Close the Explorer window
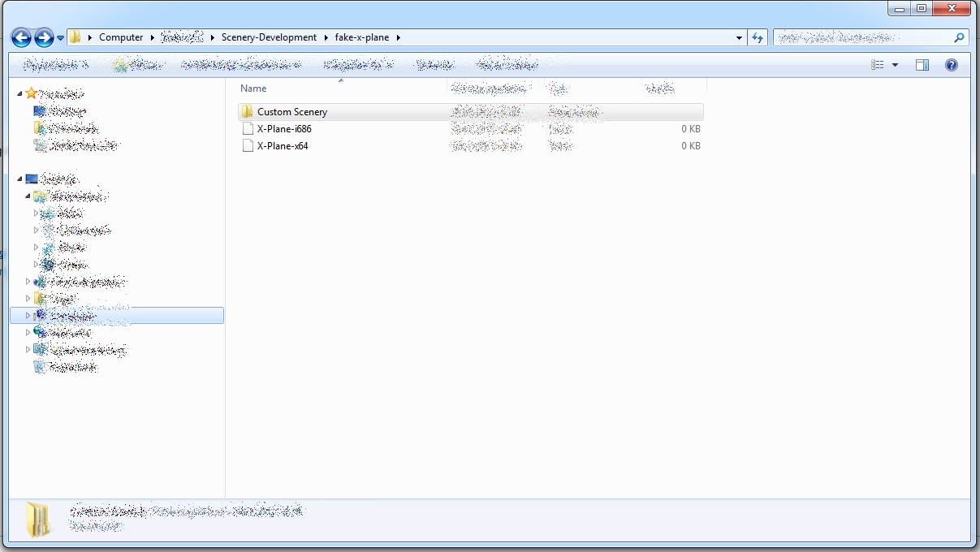 tap(952, 8)
